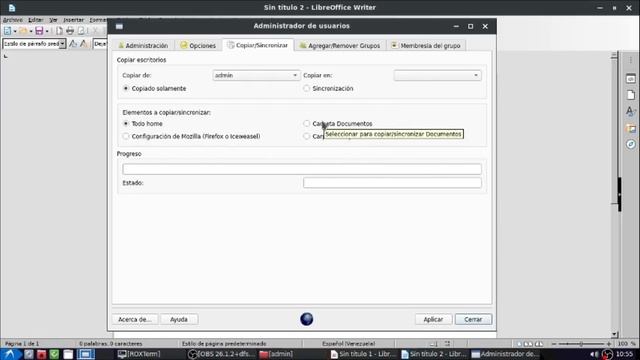Click the OBS tray icon near the clock
This screenshot has height=360, width=640.
607,354
